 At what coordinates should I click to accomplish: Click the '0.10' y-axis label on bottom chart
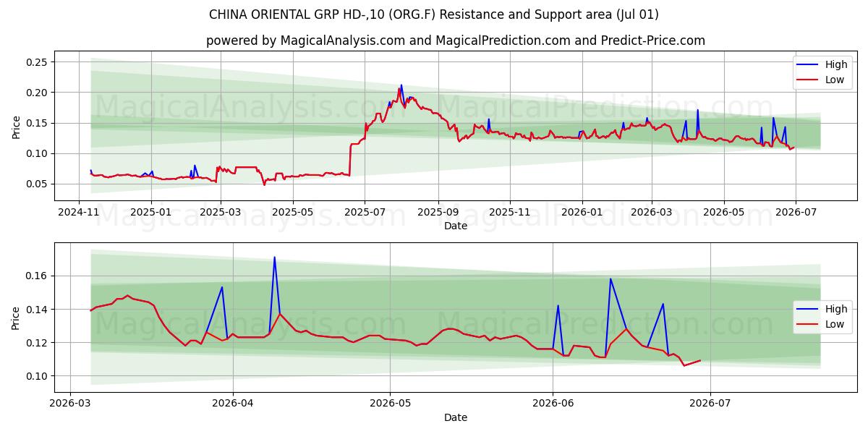pyautogui.click(x=37, y=375)
